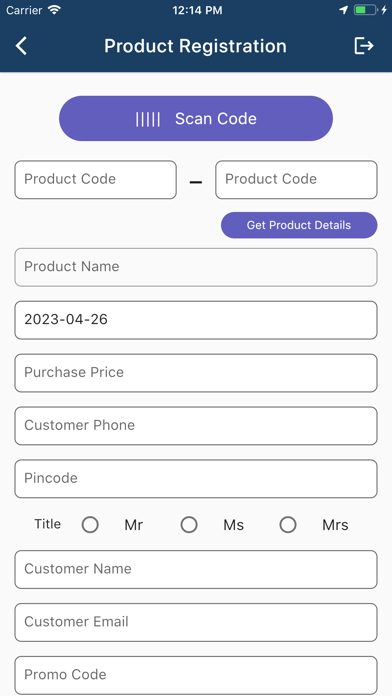
Task: Tap the battery icon in status bar
Action: [x=365, y=10]
